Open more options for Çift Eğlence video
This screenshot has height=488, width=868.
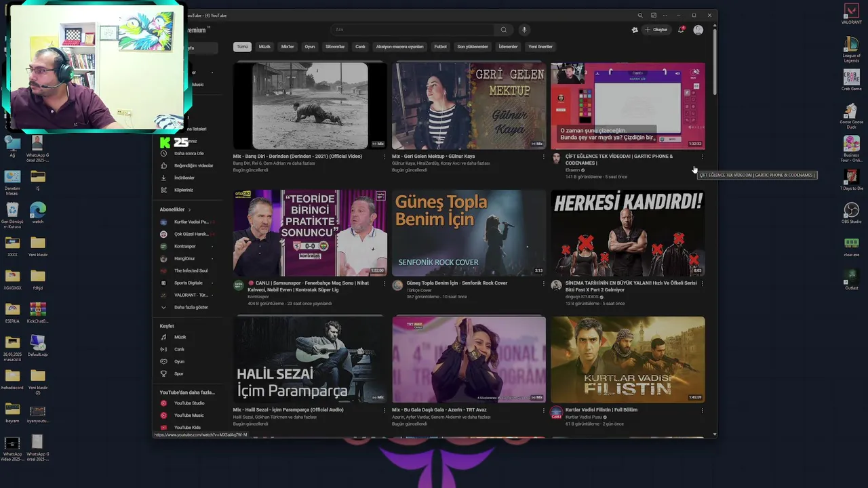(702, 157)
